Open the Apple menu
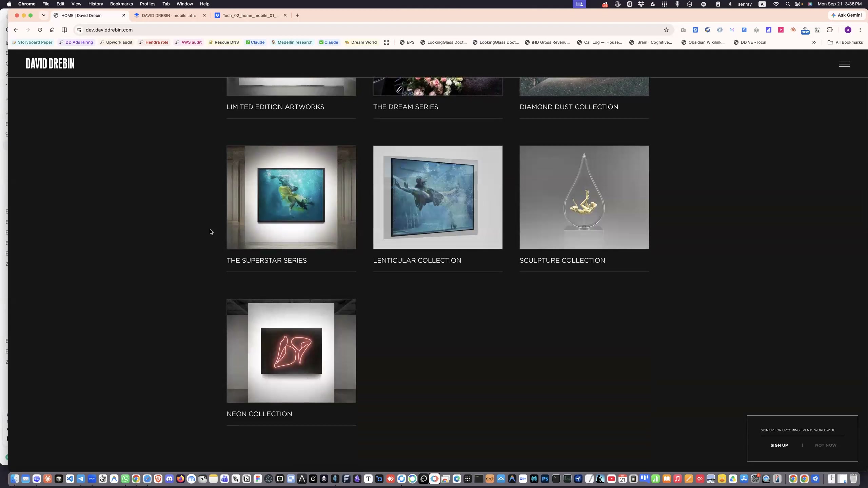 (x=9, y=4)
